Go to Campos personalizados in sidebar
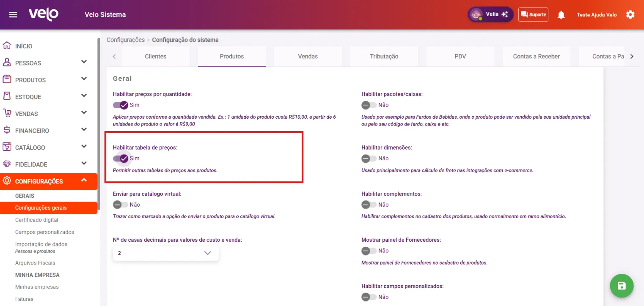 coord(44,232)
